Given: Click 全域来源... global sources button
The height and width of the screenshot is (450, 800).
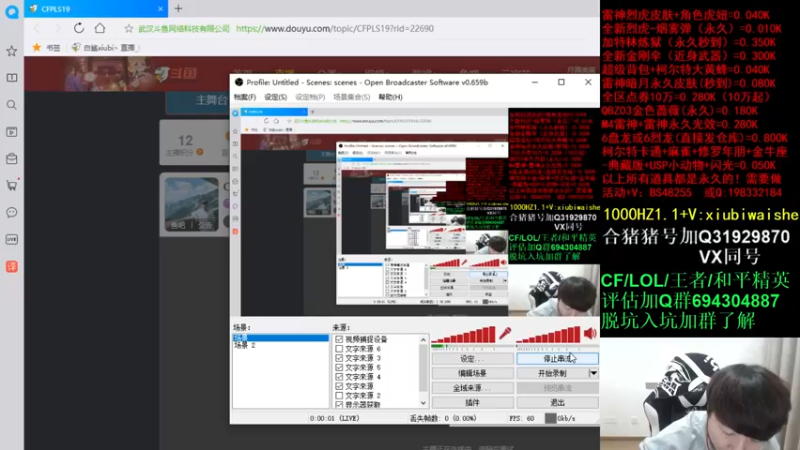Looking at the screenshot, I should pyautogui.click(x=472, y=388).
